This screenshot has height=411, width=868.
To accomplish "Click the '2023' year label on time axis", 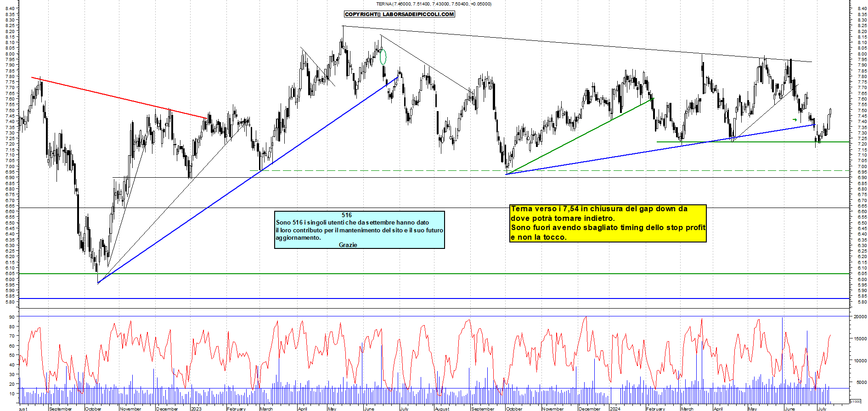I will point(196,409).
